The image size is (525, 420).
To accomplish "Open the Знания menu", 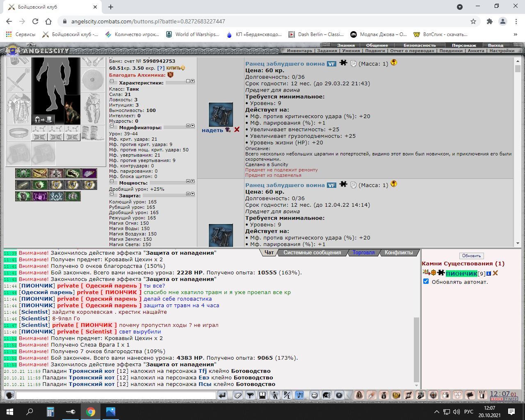I will point(346,45).
